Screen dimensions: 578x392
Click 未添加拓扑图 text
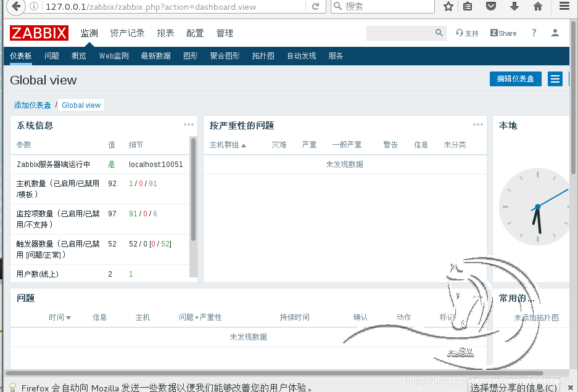pos(537,317)
